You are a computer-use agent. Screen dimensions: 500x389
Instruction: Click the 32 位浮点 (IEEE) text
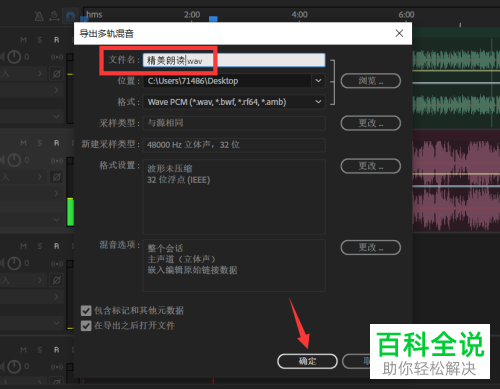pyautogui.click(x=179, y=180)
